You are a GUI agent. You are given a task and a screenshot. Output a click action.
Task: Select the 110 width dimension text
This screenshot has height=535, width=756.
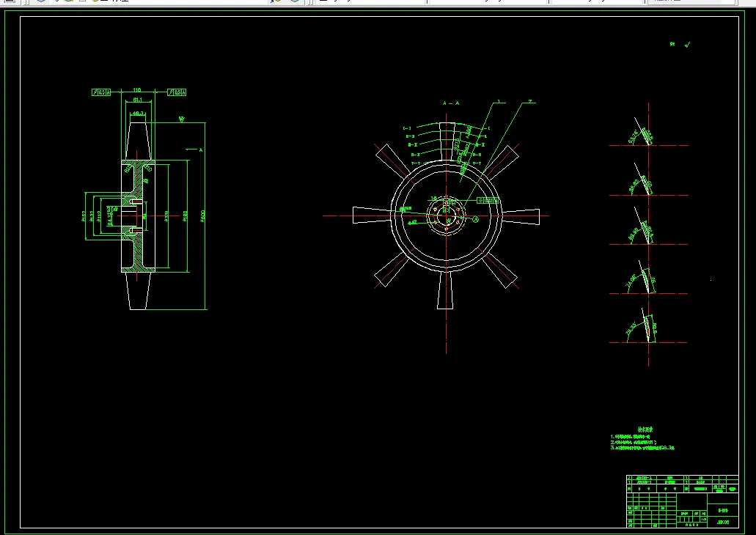click(136, 92)
